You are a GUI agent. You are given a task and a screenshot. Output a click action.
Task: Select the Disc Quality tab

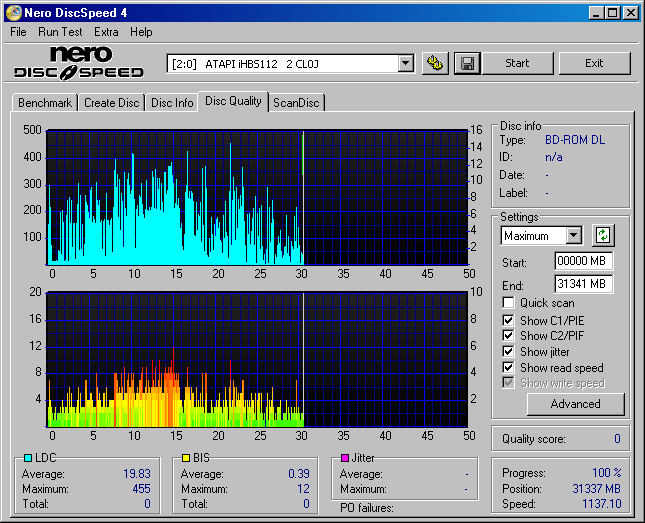click(233, 101)
